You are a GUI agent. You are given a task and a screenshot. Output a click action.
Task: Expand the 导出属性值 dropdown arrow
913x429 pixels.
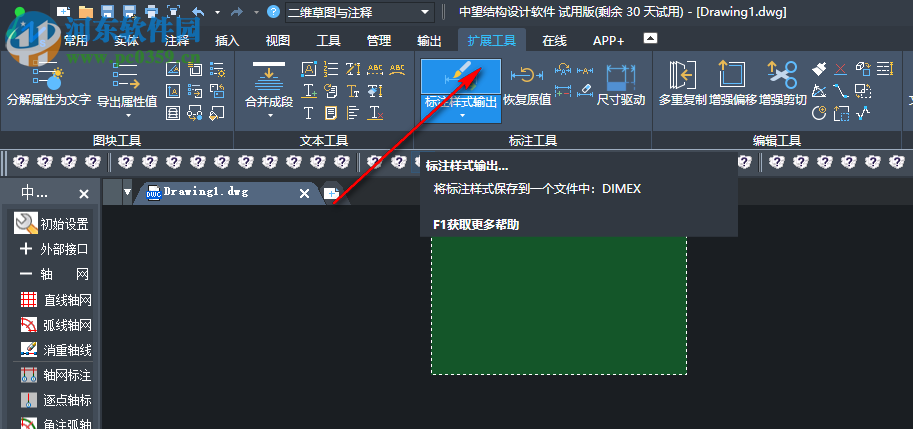tap(128, 115)
